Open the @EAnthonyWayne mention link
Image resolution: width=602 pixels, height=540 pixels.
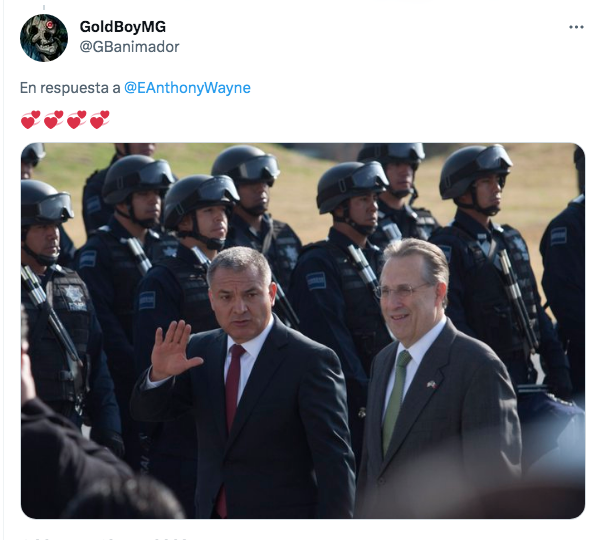click(x=187, y=88)
